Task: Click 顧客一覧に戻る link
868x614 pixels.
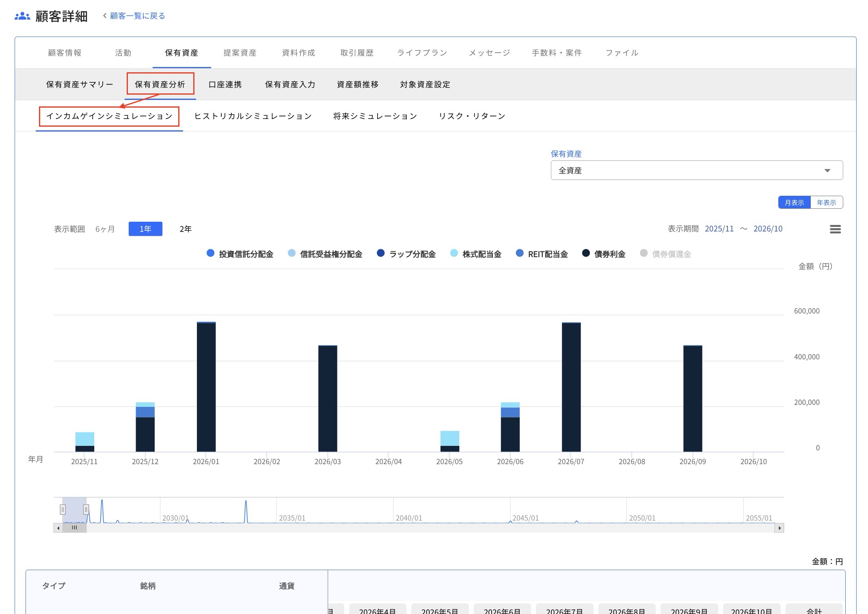Action: (x=137, y=16)
